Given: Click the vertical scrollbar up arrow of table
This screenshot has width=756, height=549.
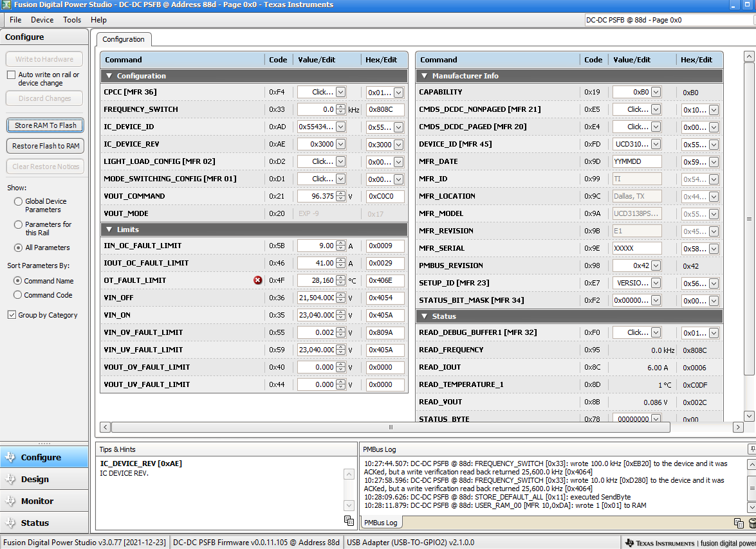Looking at the screenshot, I should point(749,57).
